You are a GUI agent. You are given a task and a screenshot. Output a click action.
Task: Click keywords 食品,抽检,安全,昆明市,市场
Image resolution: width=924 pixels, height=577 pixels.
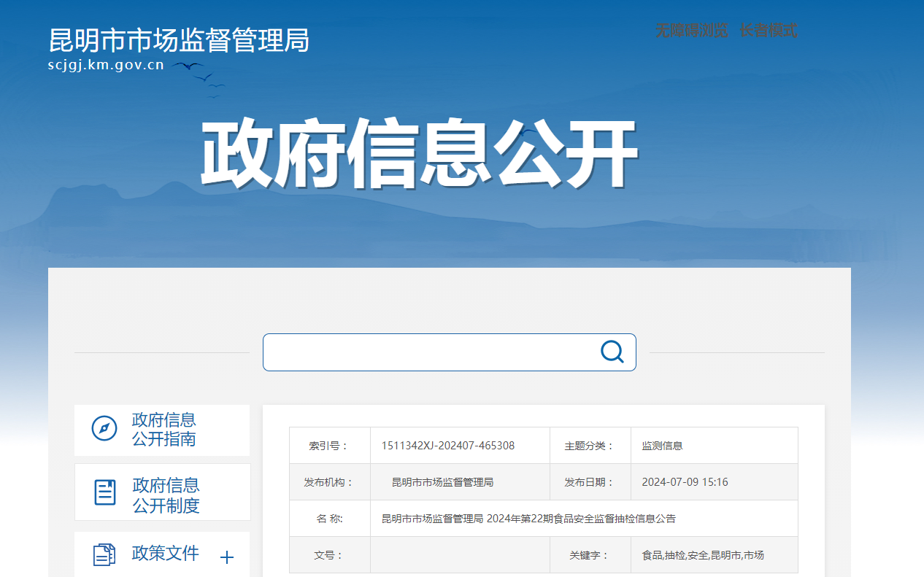tap(703, 555)
